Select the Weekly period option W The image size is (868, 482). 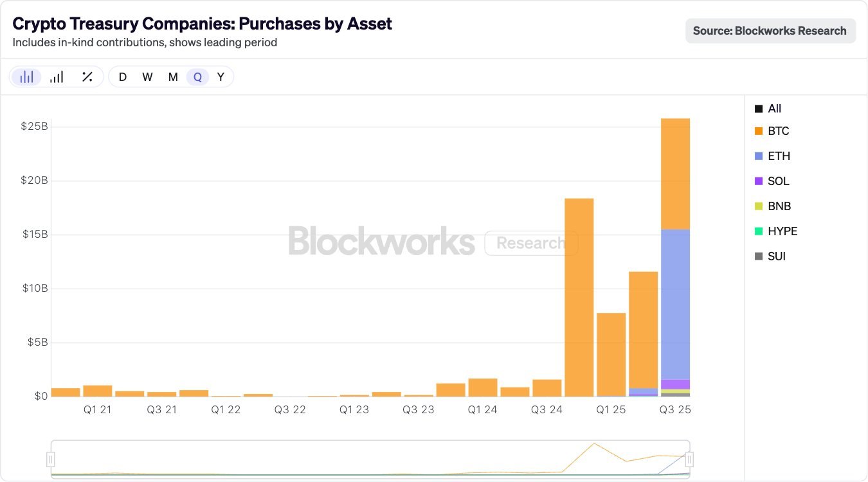click(x=147, y=76)
